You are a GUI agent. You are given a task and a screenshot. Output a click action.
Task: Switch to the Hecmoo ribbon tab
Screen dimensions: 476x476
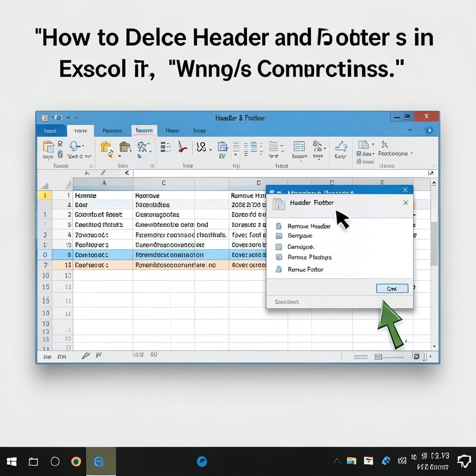(112, 131)
